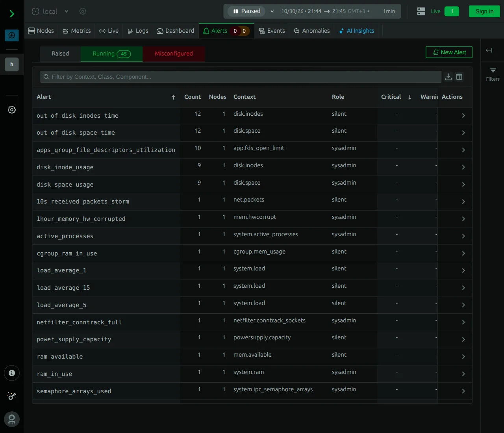Open the Events tab
Viewport: 504px width, 433px height.
point(272,31)
